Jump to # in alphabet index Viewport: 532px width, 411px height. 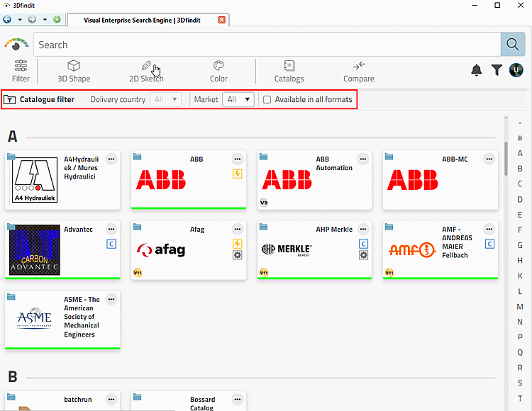click(520, 138)
